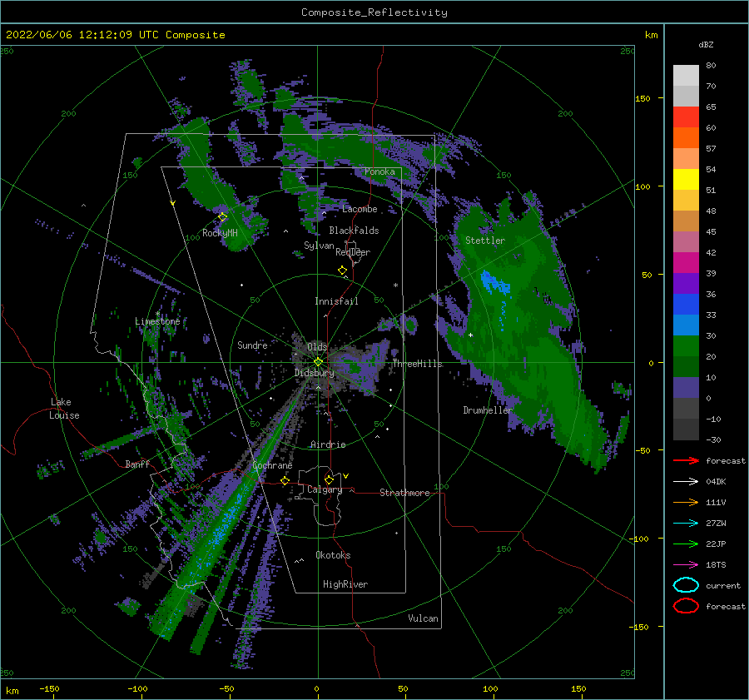Screen dimensions: 749x700
Task: Select the light blue 33 dBZ swatch
Action: [686, 325]
